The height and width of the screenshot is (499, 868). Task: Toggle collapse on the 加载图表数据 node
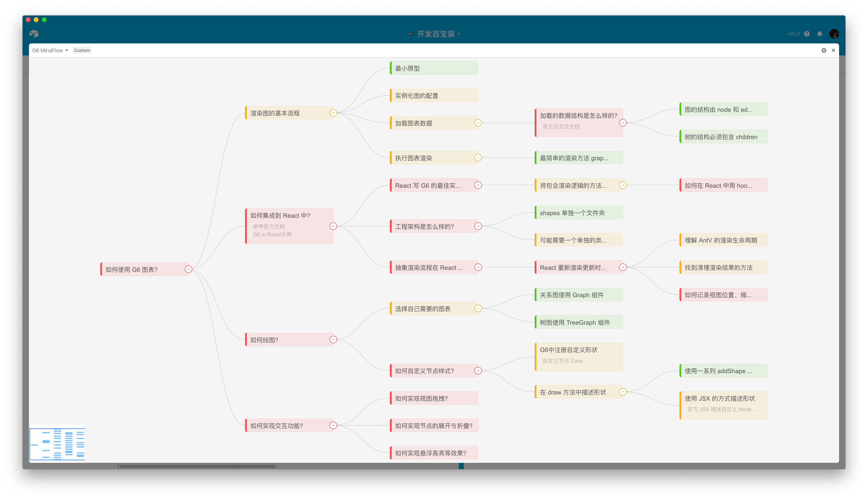pyautogui.click(x=478, y=123)
